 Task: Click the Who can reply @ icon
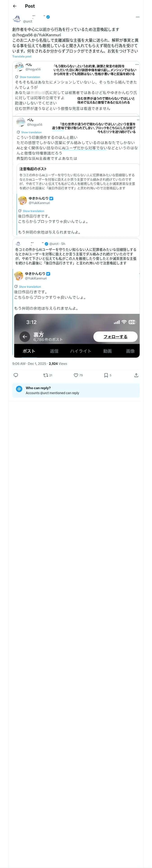19,388
